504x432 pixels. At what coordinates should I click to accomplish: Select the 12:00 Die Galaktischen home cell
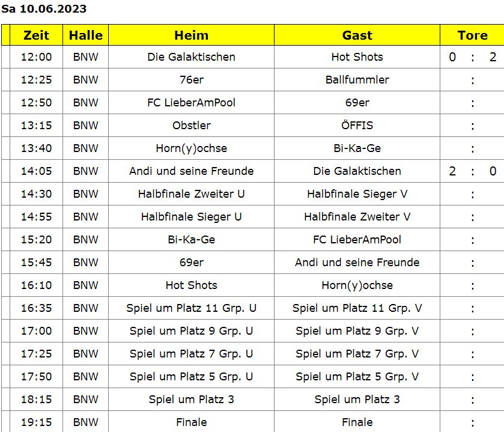(x=191, y=57)
